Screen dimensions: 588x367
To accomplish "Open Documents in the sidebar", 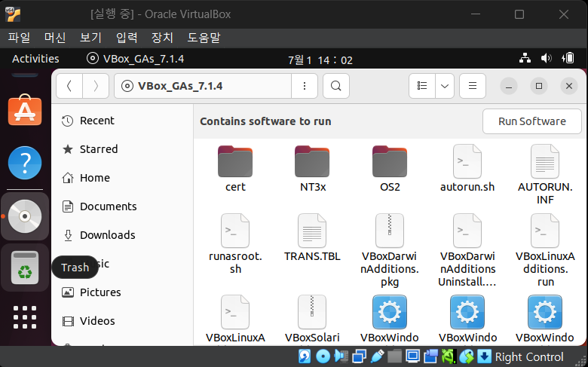I will (122, 206).
